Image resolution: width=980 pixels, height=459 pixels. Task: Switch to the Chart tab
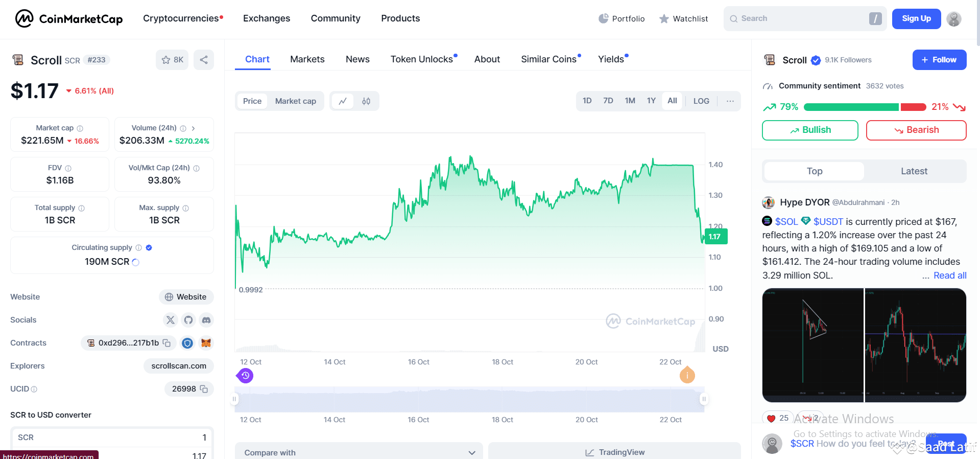point(257,59)
